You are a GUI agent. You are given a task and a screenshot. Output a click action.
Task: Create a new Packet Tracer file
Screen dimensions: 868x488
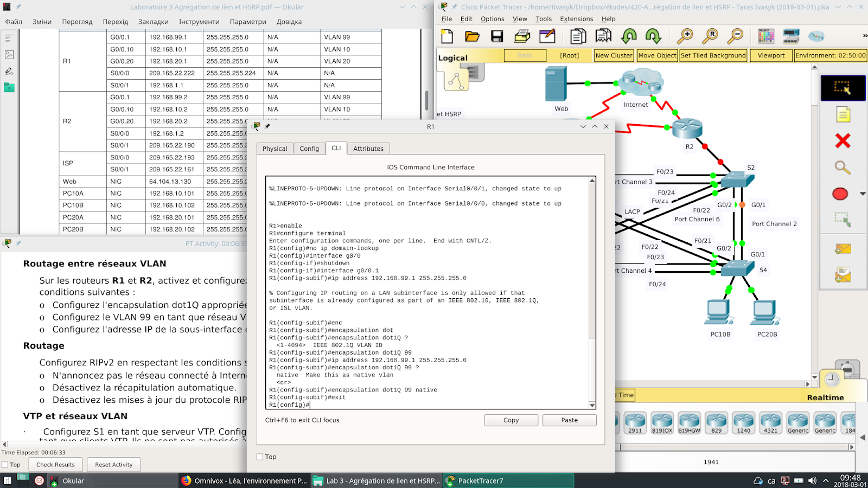click(x=447, y=36)
